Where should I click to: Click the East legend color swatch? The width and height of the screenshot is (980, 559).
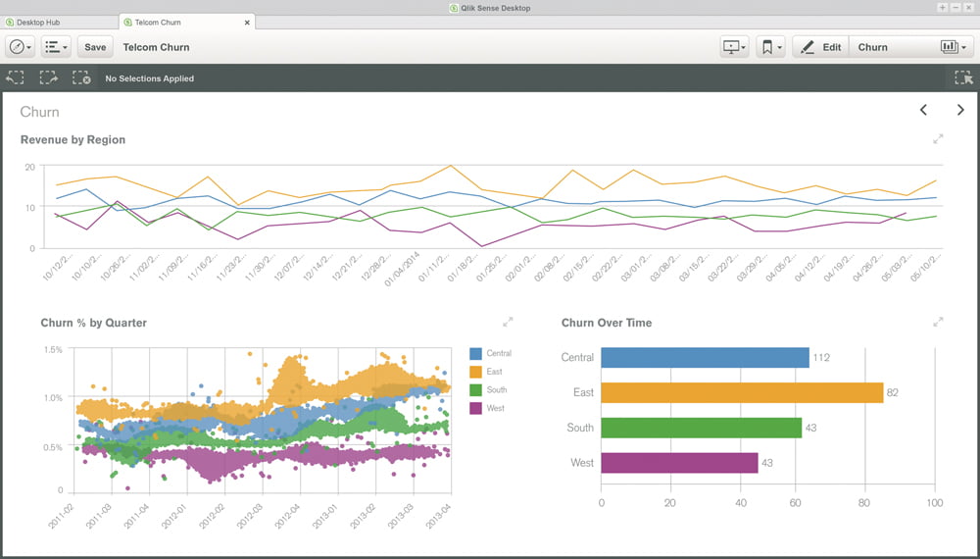476,372
